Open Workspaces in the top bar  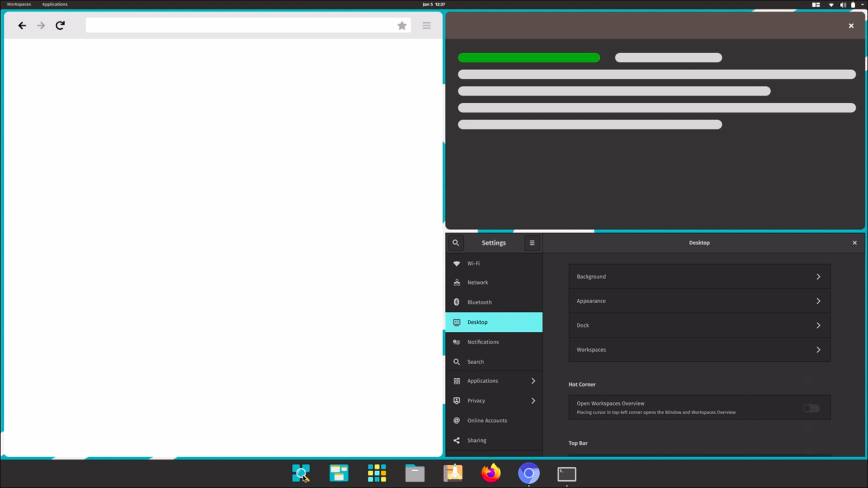pyautogui.click(x=19, y=4)
